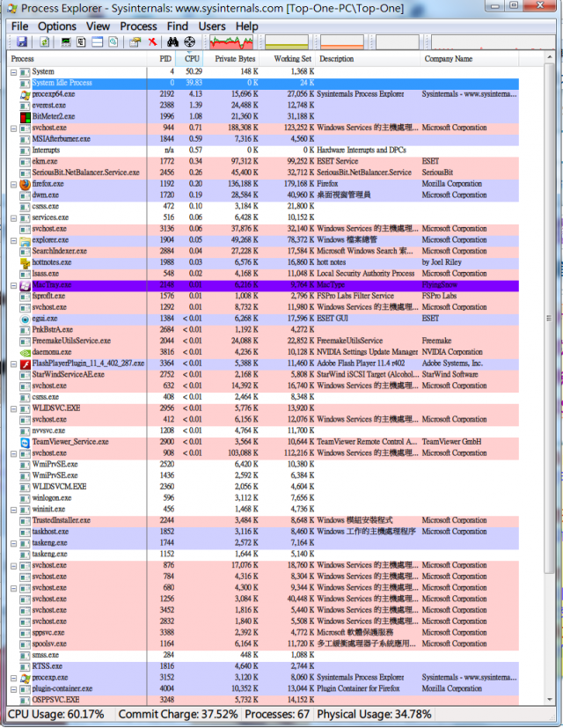This screenshot has width=563, height=728.
Task: Open the Process menu
Action: tap(138, 26)
